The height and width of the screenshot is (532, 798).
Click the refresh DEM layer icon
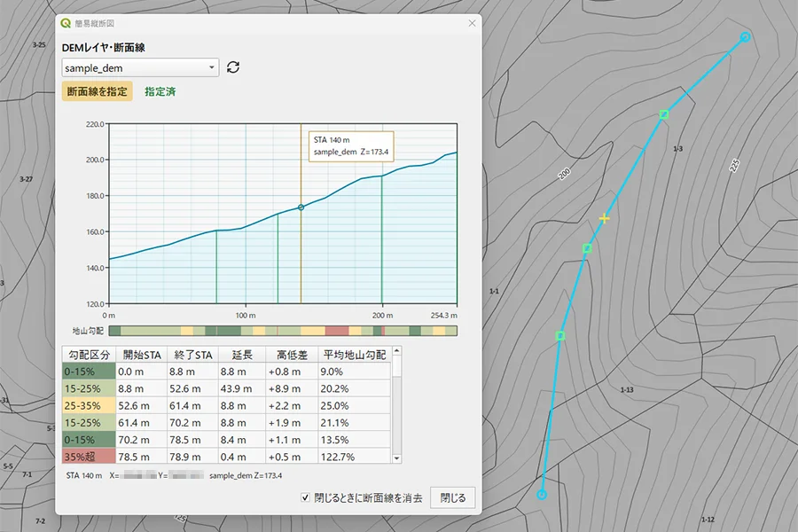[233, 67]
